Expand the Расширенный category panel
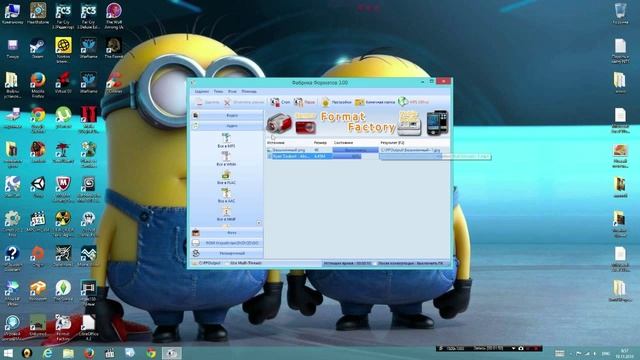640x360 pixels. point(227,253)
